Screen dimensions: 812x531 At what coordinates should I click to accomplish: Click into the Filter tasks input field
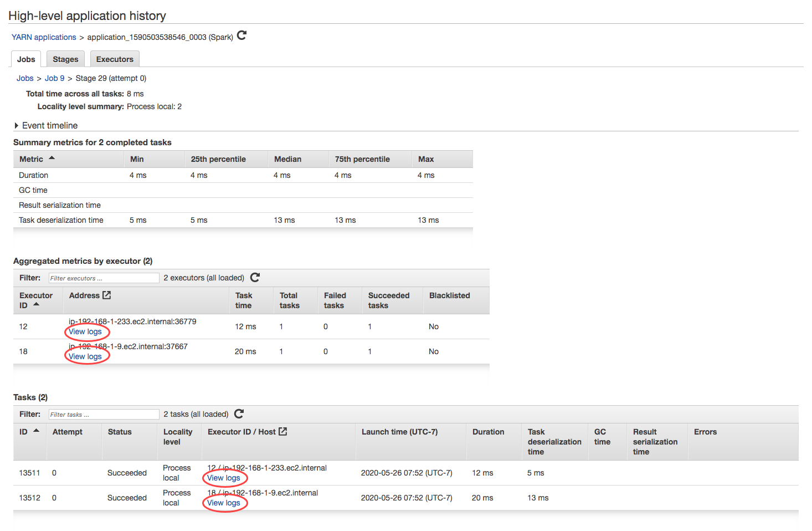click(104, 415)
